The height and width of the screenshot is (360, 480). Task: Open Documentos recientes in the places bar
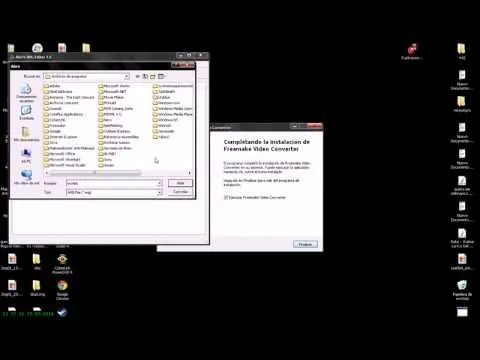tap(26, 93)
